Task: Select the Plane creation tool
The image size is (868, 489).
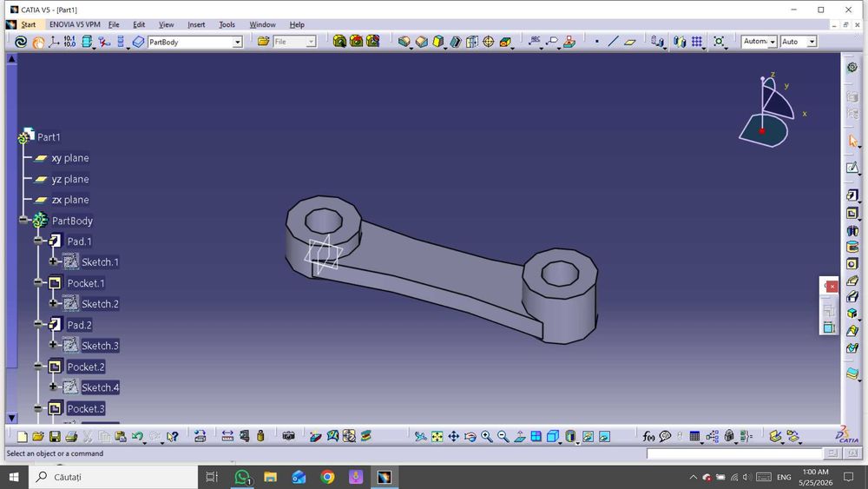Action: click(630, 42)
